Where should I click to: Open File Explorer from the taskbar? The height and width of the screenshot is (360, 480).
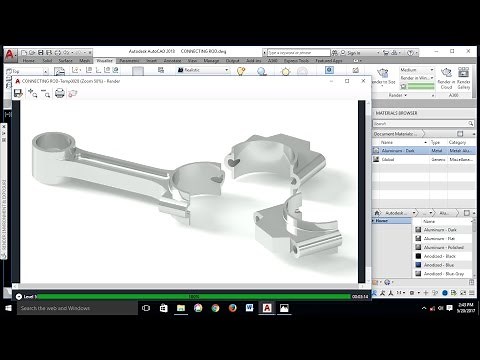[x=181, y=308]
